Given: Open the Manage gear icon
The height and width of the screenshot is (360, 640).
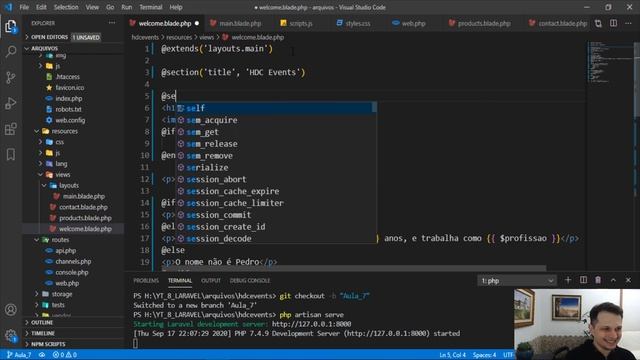Looking at the screenshot, I should tap(11, 336).
